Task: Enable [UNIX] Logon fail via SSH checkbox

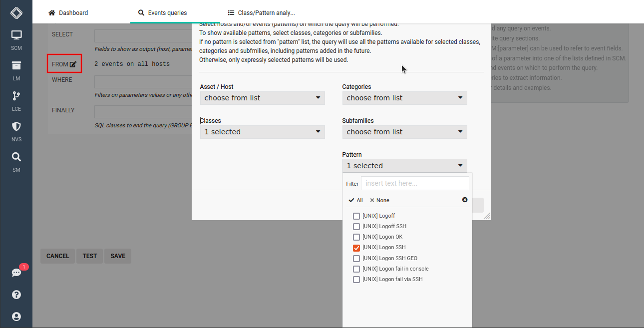Action: [x=356, y=280]
